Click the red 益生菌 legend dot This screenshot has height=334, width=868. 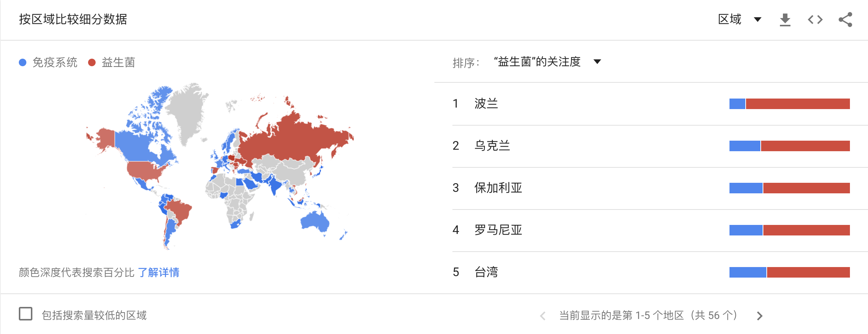[x=92, y=62]
